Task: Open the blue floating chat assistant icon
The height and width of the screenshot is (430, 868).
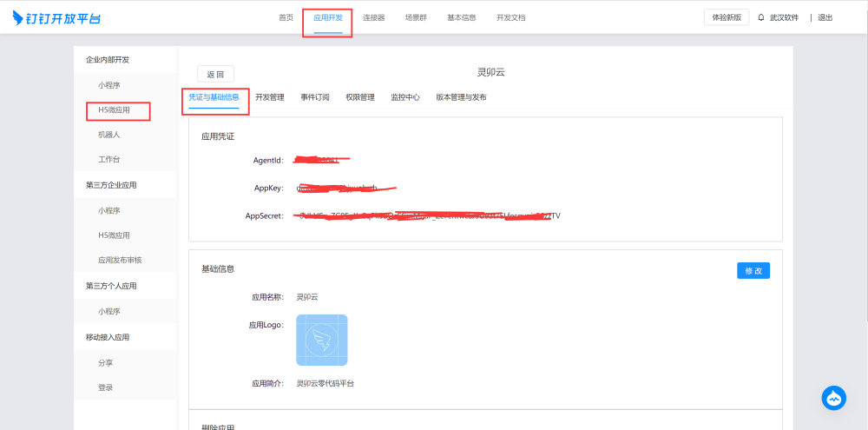Action: (833, 398)
